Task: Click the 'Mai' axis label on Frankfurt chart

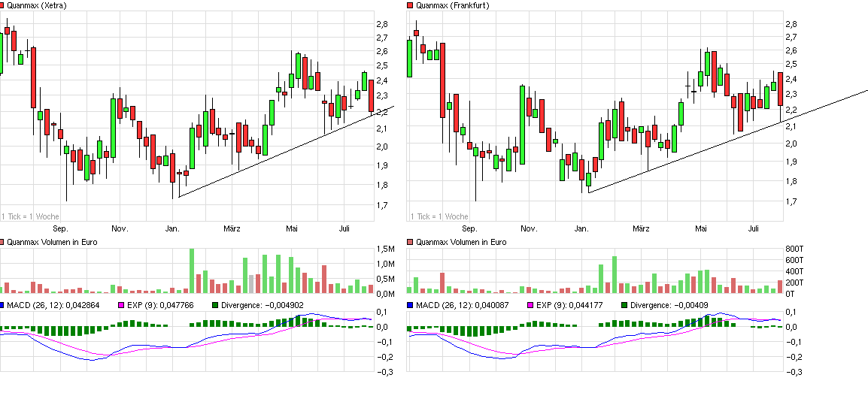Action: (x=701, y=228)
